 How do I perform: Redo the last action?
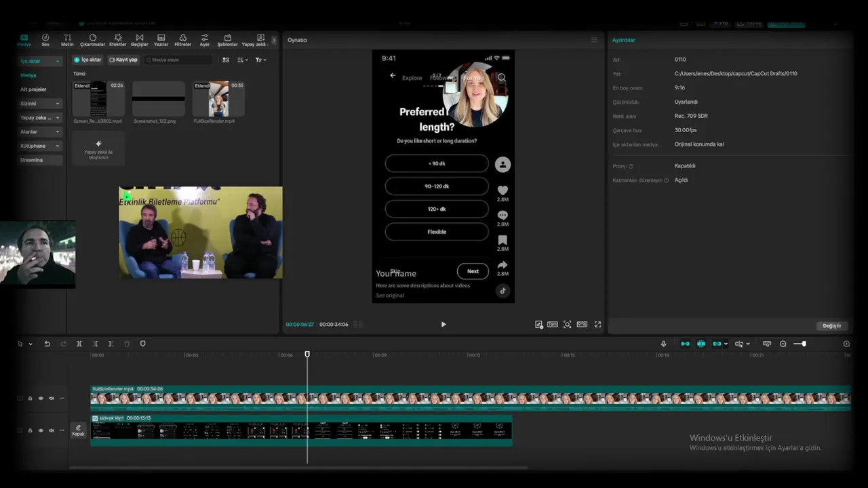click(63, 344)
